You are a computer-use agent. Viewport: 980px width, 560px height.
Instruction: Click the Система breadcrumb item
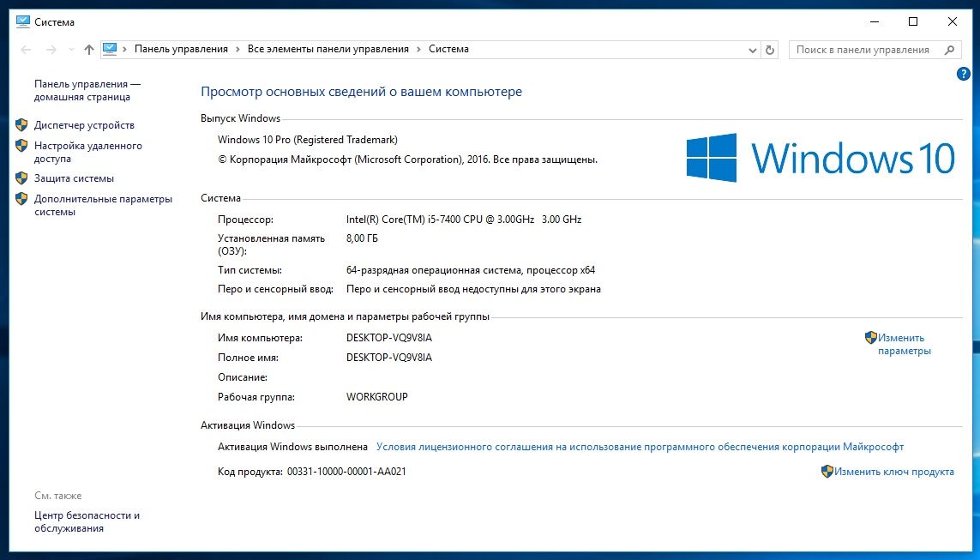pyautogui.click(x=448, y=49)
